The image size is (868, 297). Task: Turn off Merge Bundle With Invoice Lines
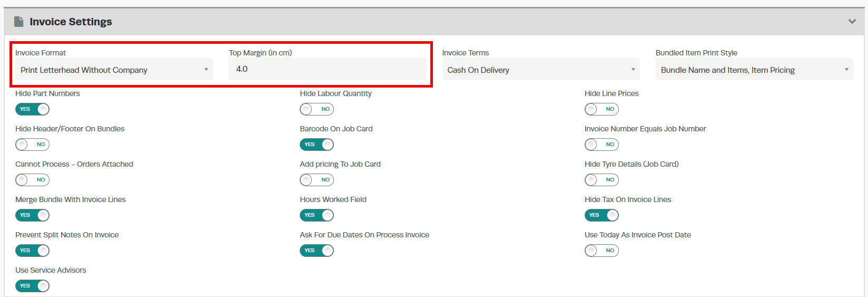pyautogui.click(x=32, y=215)
